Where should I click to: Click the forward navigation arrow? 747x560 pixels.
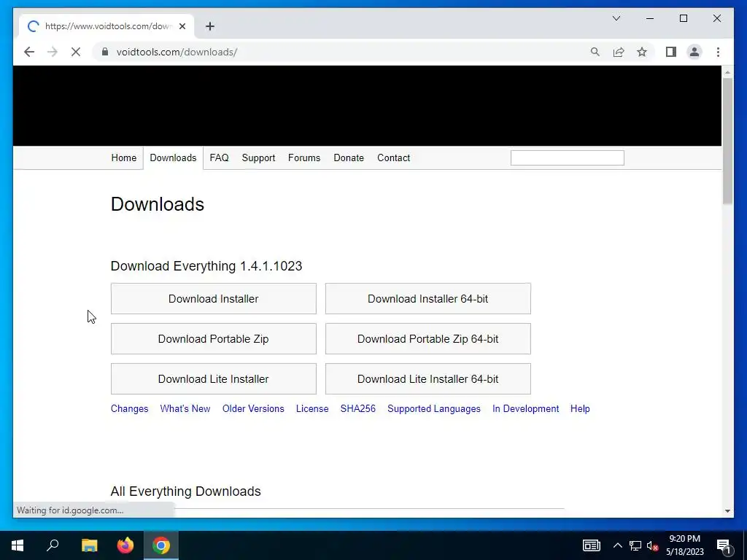[x=53, y=52]
